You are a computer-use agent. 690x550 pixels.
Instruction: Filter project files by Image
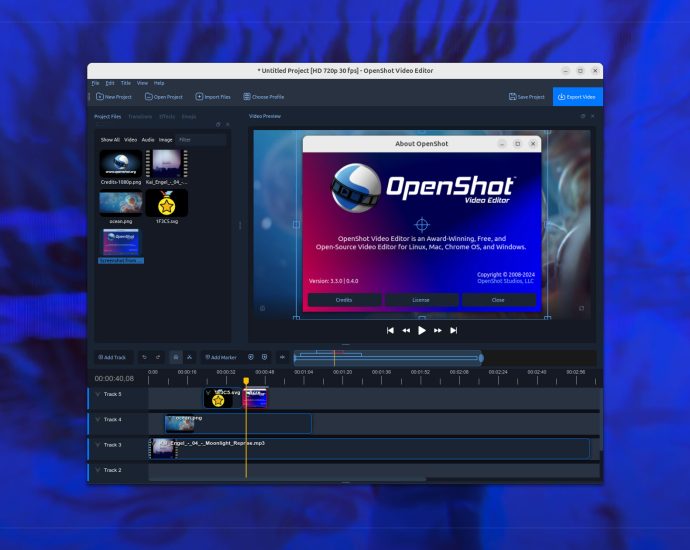[165, 140]
